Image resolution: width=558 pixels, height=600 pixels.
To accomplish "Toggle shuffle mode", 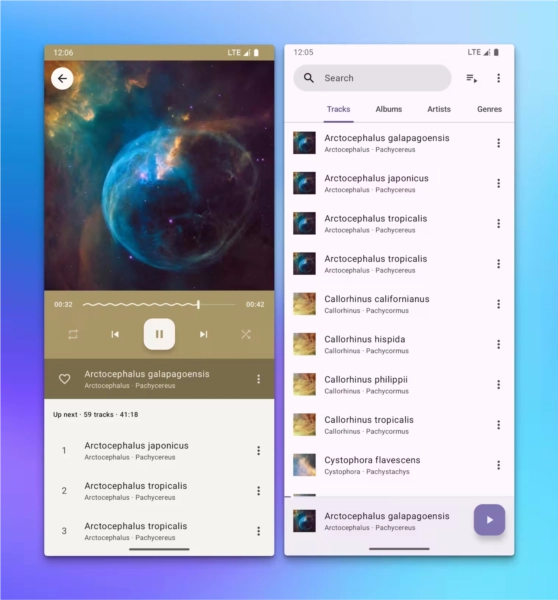I will [x=246, y=334].
